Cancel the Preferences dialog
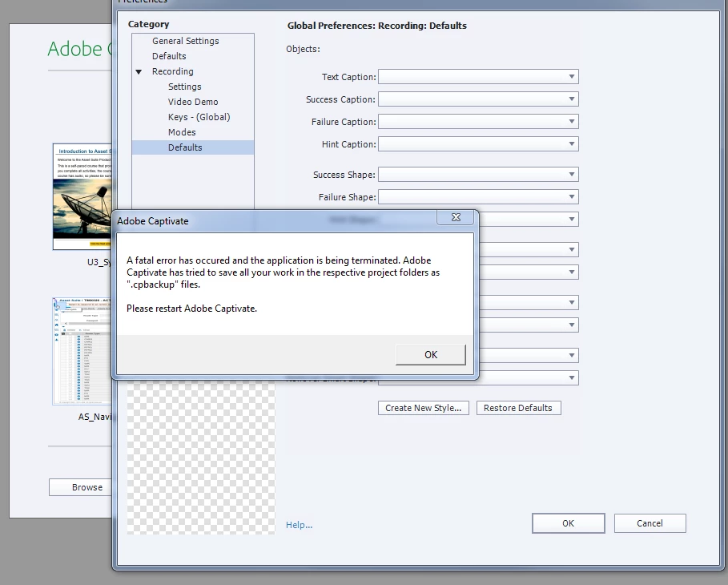The image size is (728, 585). point(650,523)
